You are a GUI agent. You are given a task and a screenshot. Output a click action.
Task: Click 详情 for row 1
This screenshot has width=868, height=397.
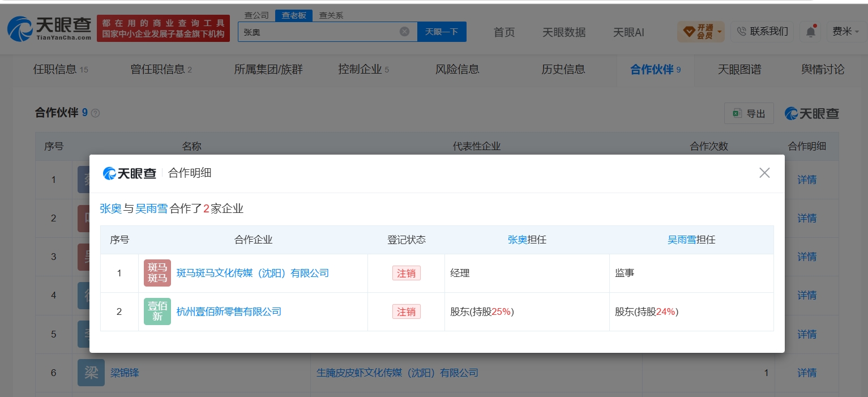pyautogui.click(x=807, y=180)
